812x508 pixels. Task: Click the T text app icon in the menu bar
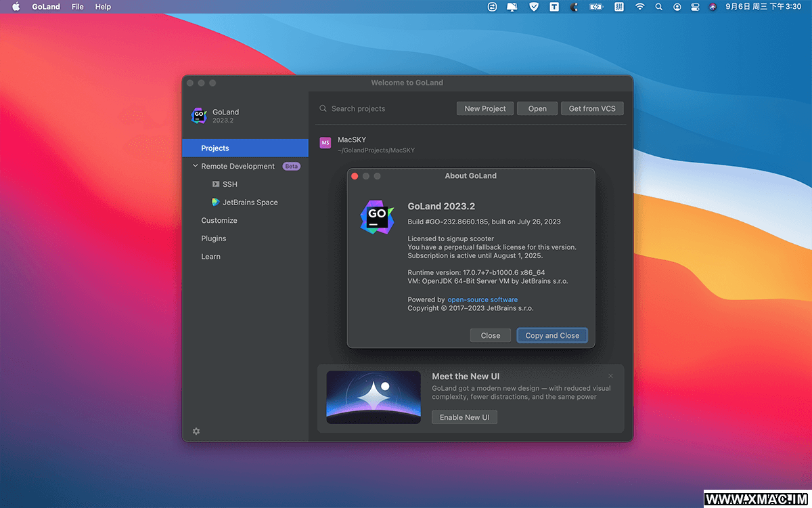[554, 7]
